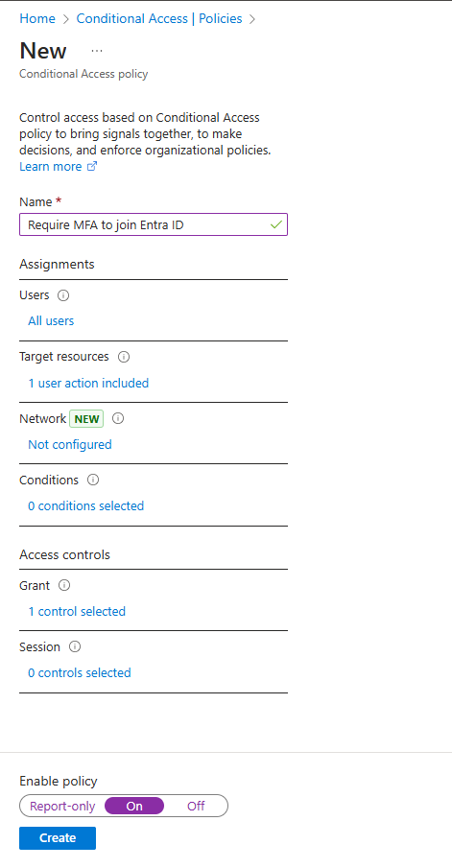This screenshot has width=452, height=868.
Task: Click the Create button
Action: pyautogui.click(x=58, y=838)
